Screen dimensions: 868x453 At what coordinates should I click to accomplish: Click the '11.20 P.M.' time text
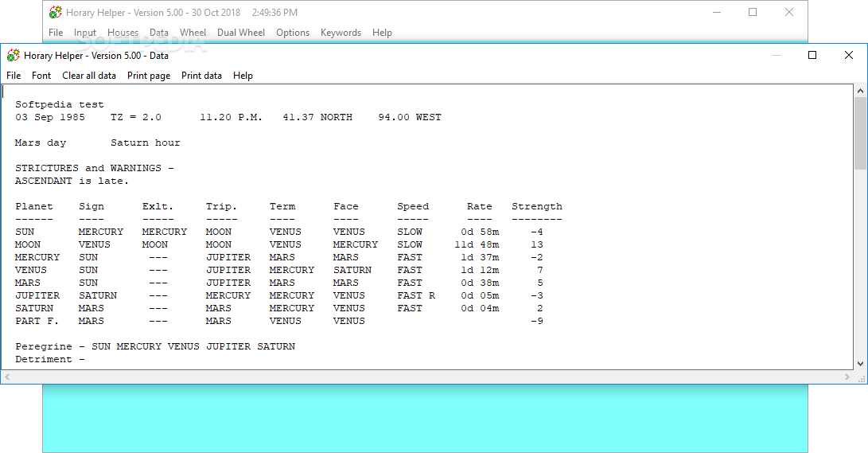(231, 117)
